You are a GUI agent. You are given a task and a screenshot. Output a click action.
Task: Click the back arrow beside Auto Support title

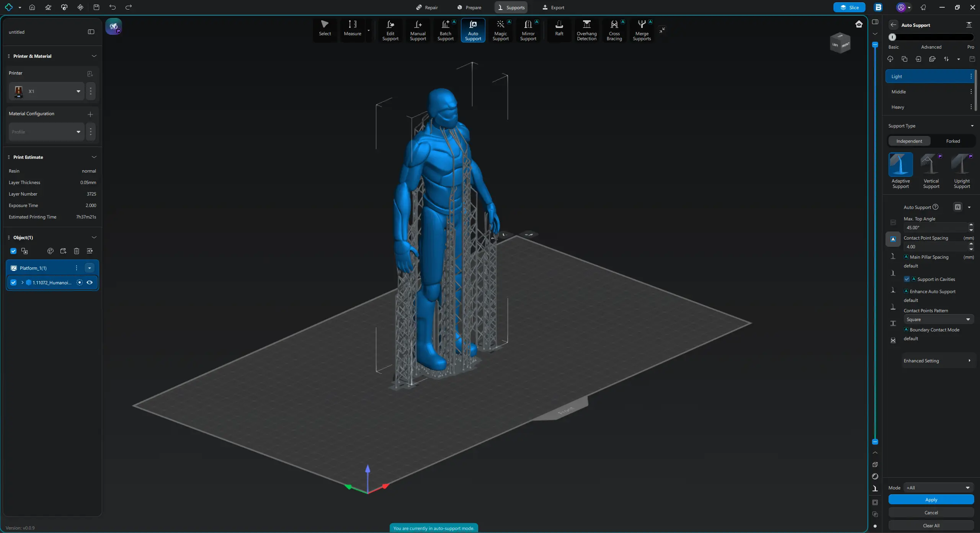[893, 25]
